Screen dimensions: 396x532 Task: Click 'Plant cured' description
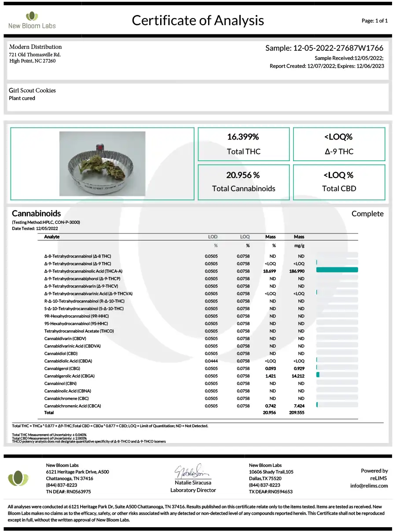pyautogui.click(x=22, y=98)
